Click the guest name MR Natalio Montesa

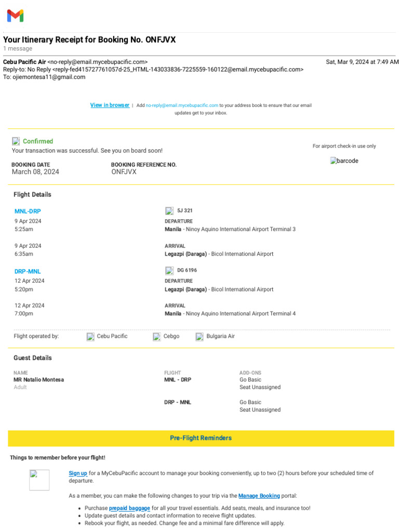[x=39, y=380]
